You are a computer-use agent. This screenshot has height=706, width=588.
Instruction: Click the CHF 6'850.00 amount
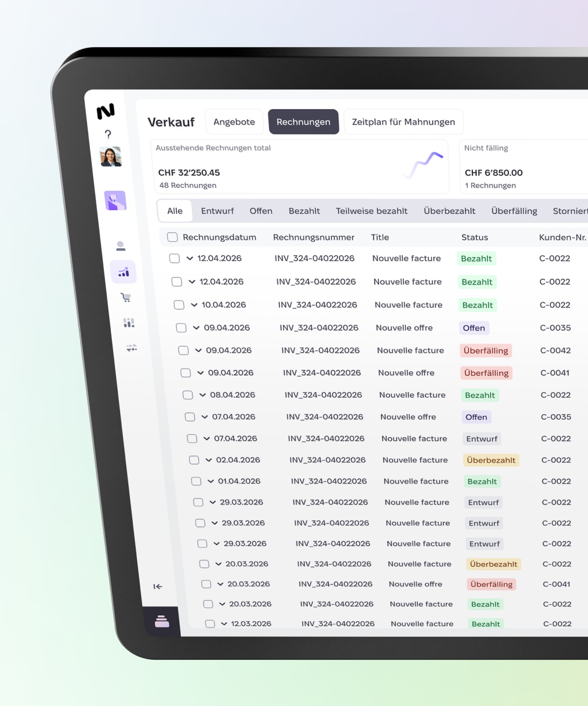pyautogui.click(x=493, y=173)
